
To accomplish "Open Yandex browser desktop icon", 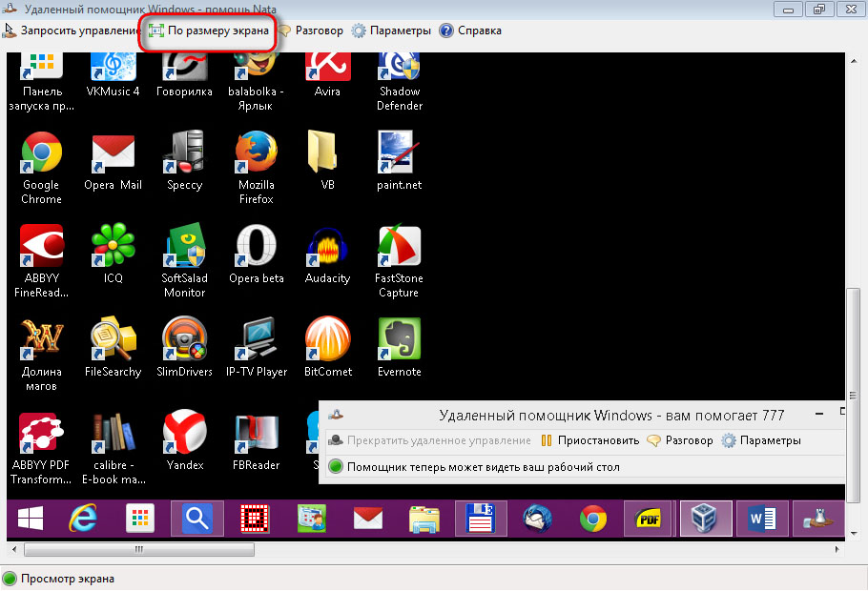I will click(x=184, y=441).
